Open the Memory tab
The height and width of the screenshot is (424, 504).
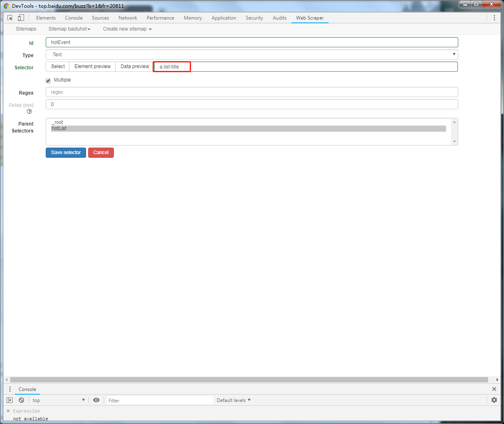(193, 18)
